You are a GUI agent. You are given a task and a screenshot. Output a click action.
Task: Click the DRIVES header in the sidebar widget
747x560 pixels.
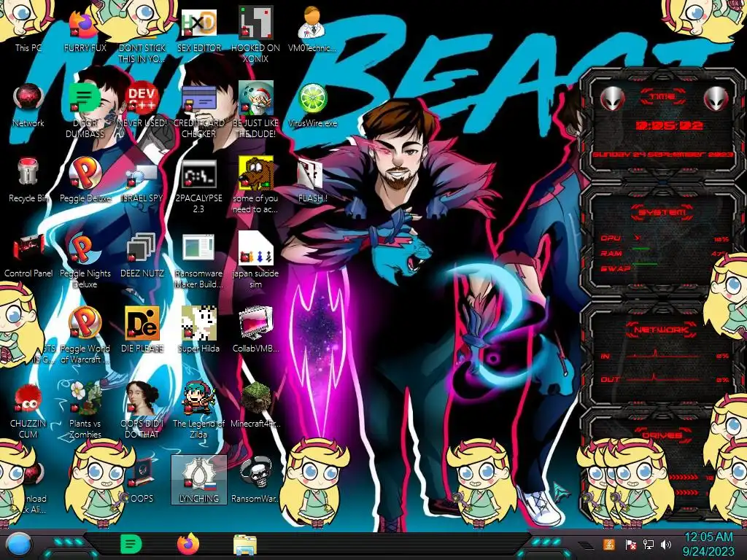[x=662, y=435]
